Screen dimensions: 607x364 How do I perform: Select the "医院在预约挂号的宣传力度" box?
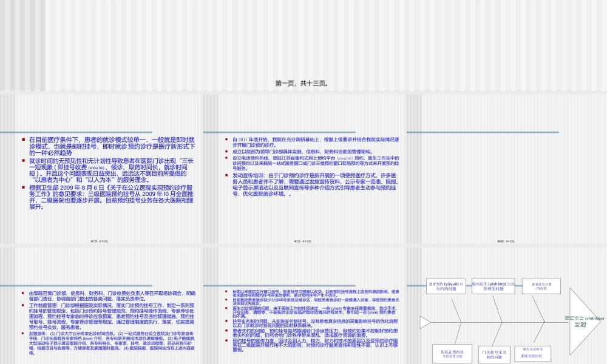452,352
